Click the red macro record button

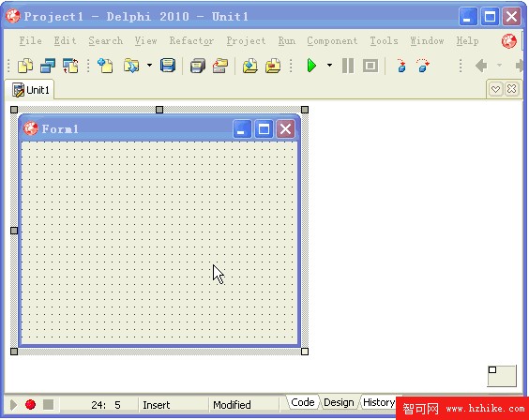pyautogui.click(x=30, y=404)
